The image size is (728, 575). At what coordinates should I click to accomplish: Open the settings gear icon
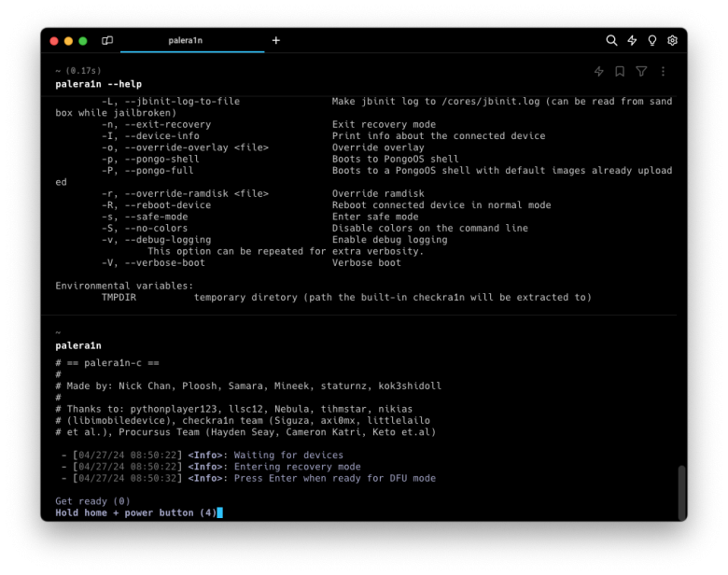point(672,40)
